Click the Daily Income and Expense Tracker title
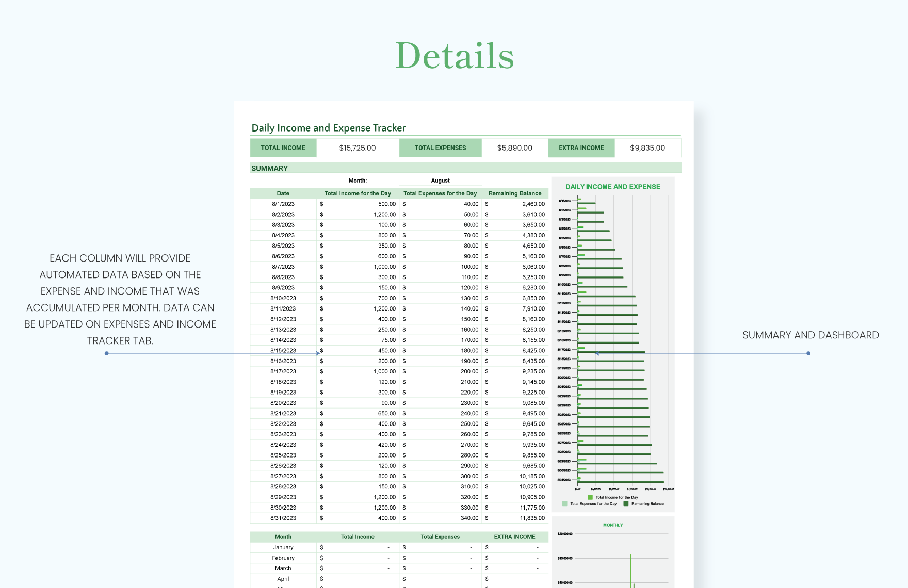The image size is (908, 588). pos(328,127)
